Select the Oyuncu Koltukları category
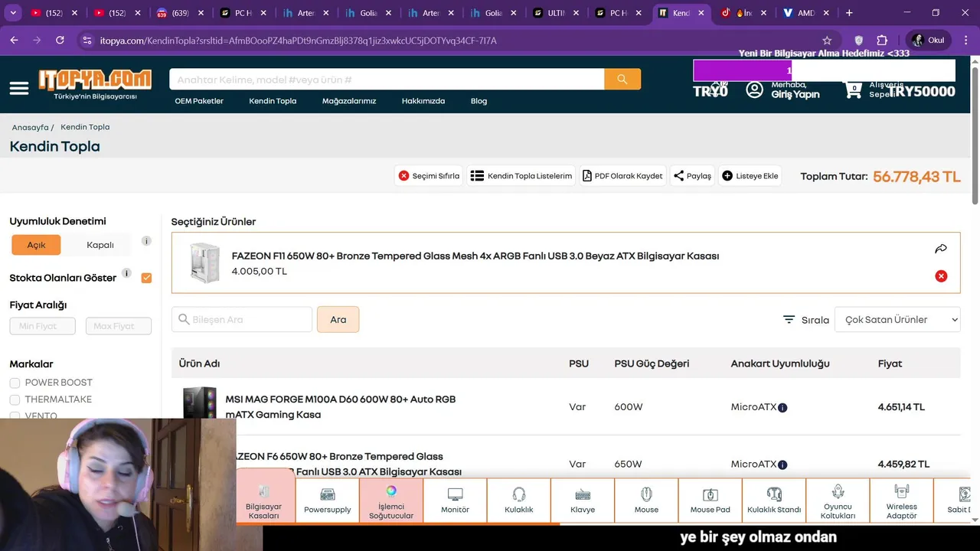This screenshot has width=980, height=551. (x=838, y=501)
